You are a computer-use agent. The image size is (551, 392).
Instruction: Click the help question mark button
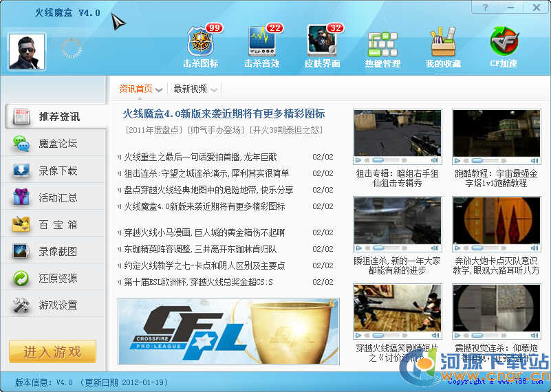point(485,8)
